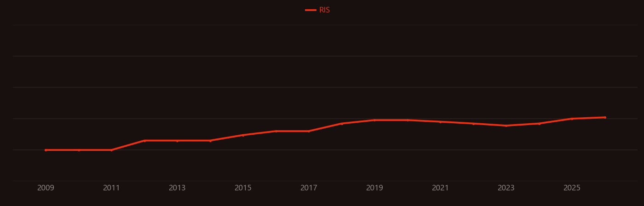Image resolution: width=644 pixels, height=206 pixels.
Task: Select the RIS data point at 2009
Action: [46, 150]
